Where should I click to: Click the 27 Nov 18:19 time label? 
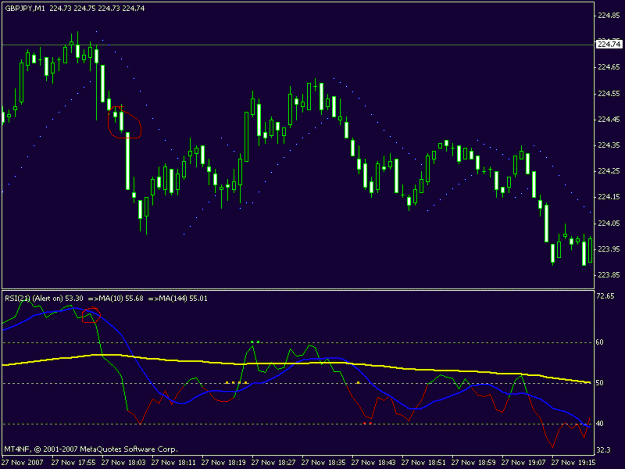click(224, 463)
